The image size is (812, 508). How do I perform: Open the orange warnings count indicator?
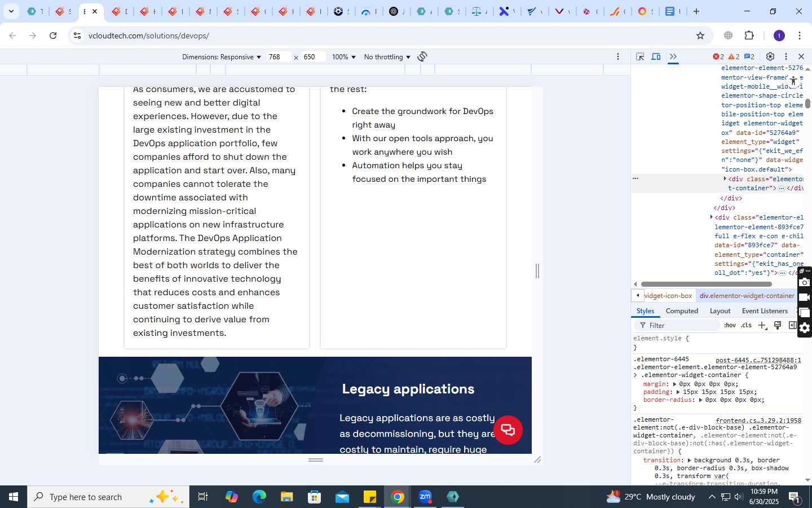tap(734, 56)
